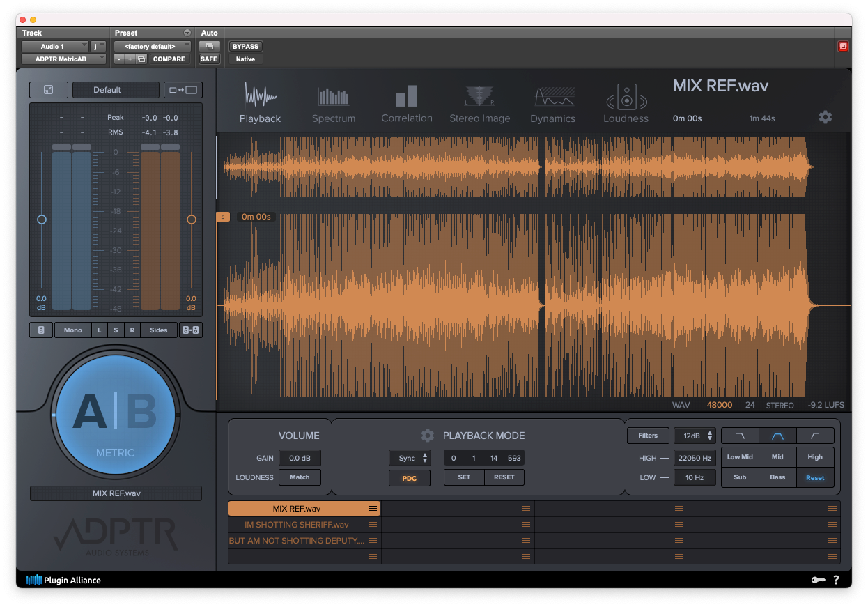Open menu icon on IM SHOTTING SHERIFF.wav slot
This screenshot has width=868, height=607.
coord(373,525)
